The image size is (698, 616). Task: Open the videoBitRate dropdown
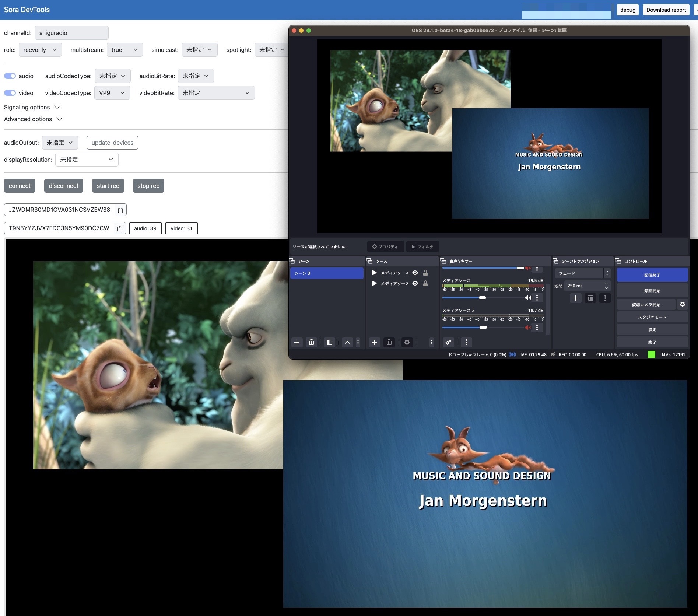(x=216, y=93)
